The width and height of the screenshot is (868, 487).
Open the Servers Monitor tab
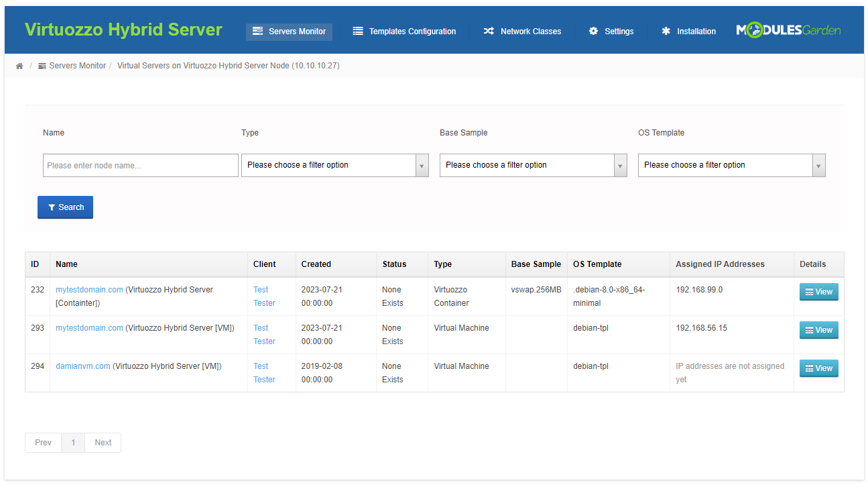289,32
